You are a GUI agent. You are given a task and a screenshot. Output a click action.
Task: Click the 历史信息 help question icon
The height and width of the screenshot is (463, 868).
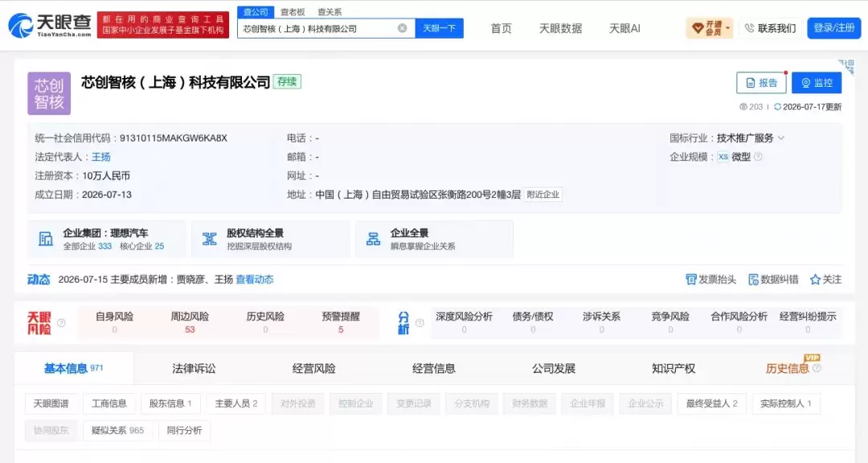pos(817,368)
